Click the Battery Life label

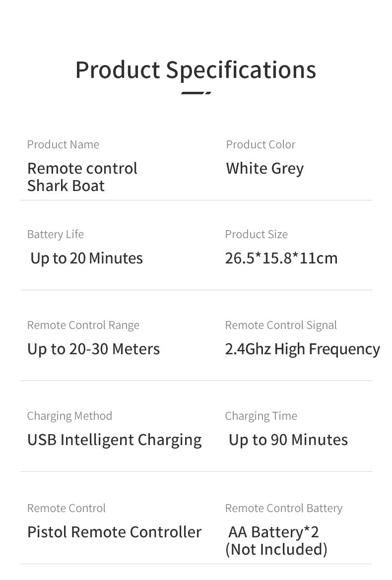pos(55,234)
